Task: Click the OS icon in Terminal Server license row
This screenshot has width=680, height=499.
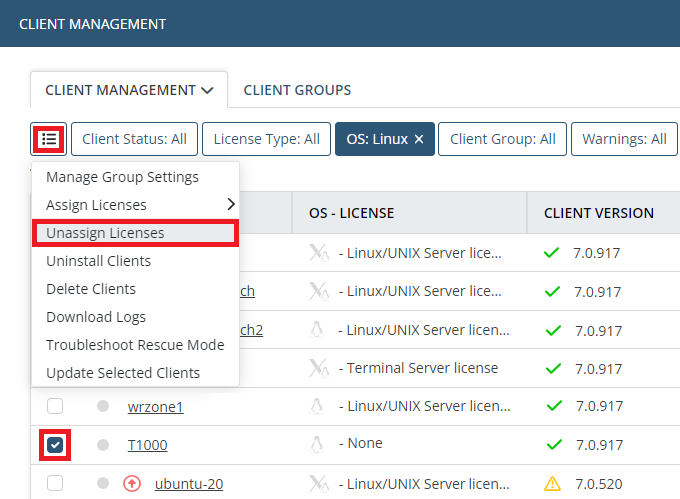Action: pos(318,368)
